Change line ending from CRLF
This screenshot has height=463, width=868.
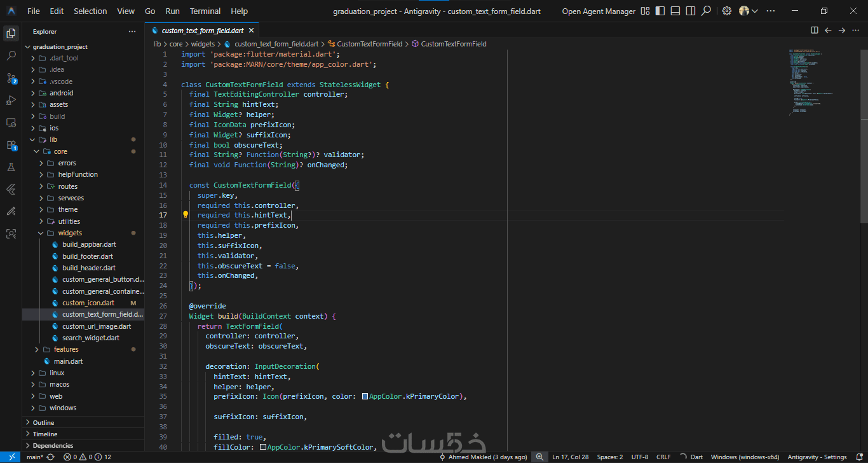tap(663, 457)
